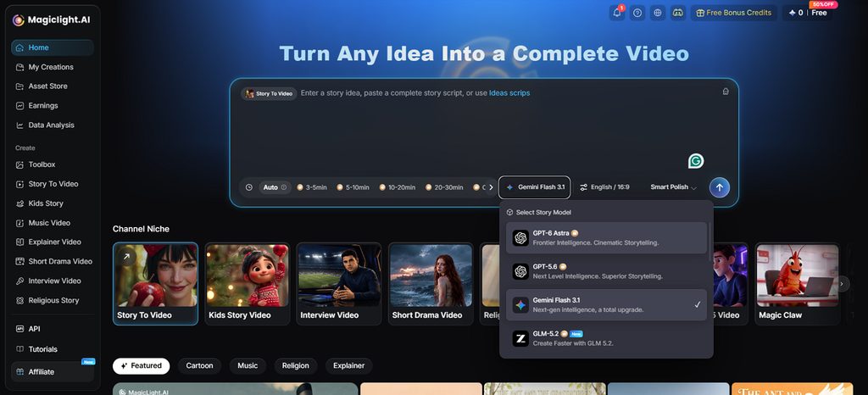The image size is (868, 395).
Task: Choose the checked Gemini Flash 3.1 model
Action: coord(606,305)
